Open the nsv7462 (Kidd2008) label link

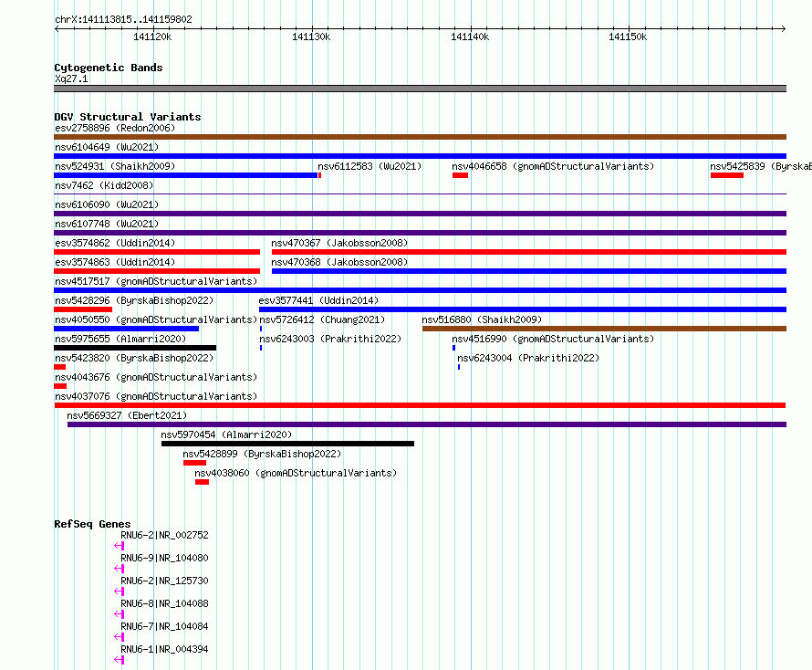[104, 185]
